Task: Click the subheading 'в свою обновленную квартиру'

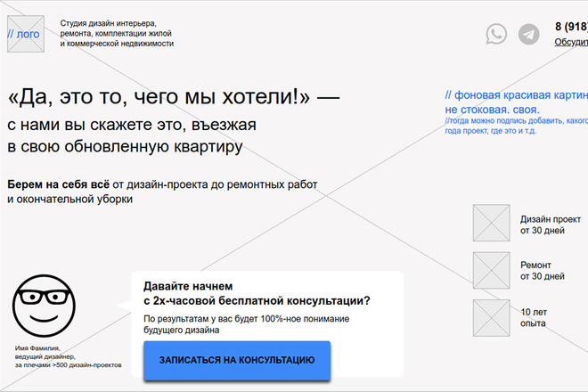Action: pos(125,146)
